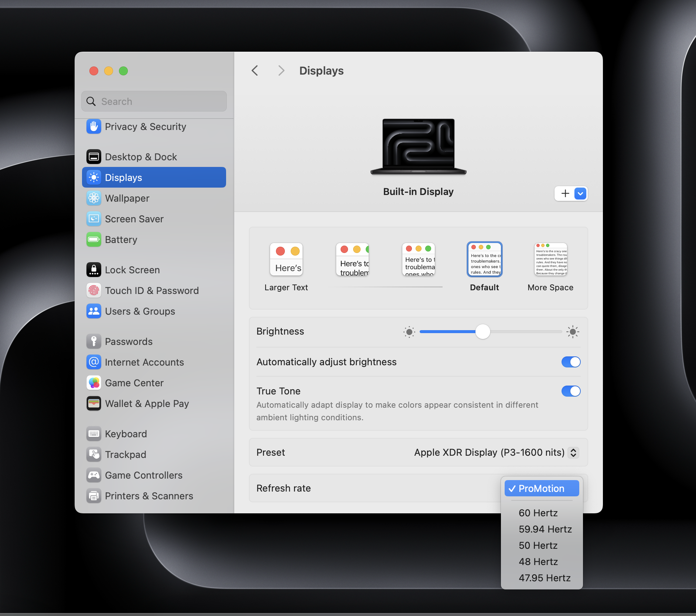Open Wallpaper settings flower icon

pyautogui.click(x=94, y=198)
